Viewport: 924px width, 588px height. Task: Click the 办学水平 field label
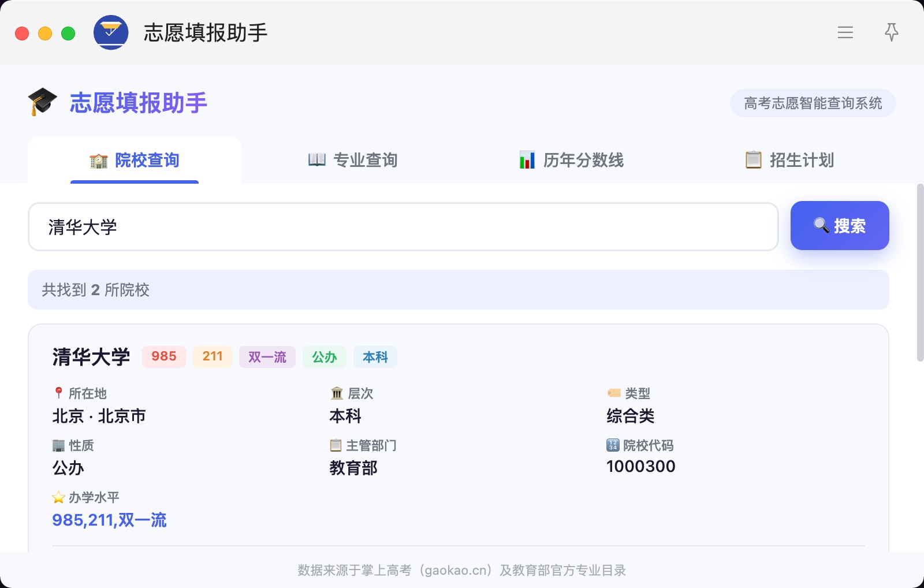(94, 497)
